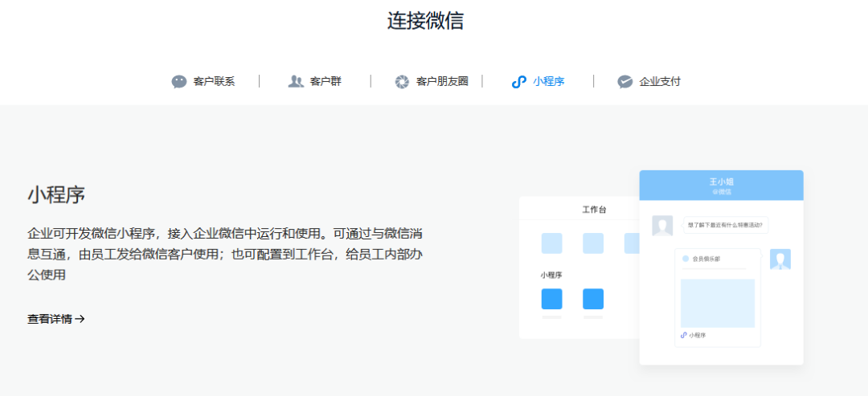
Task: Switch to the 客户联系 tab
Action: (203, 82)
